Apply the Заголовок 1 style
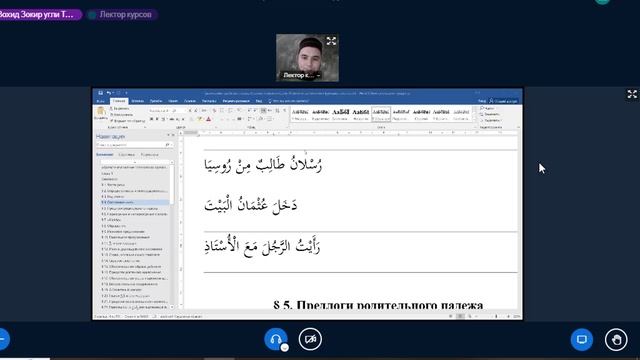Screen dimensions: 640x360 tap(340, 114)
